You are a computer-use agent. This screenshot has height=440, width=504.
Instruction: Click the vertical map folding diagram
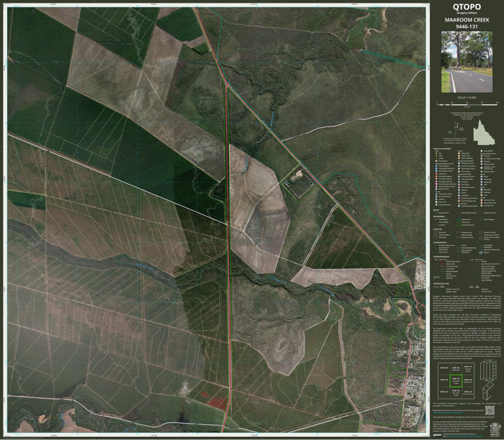[x=488, y=370]
